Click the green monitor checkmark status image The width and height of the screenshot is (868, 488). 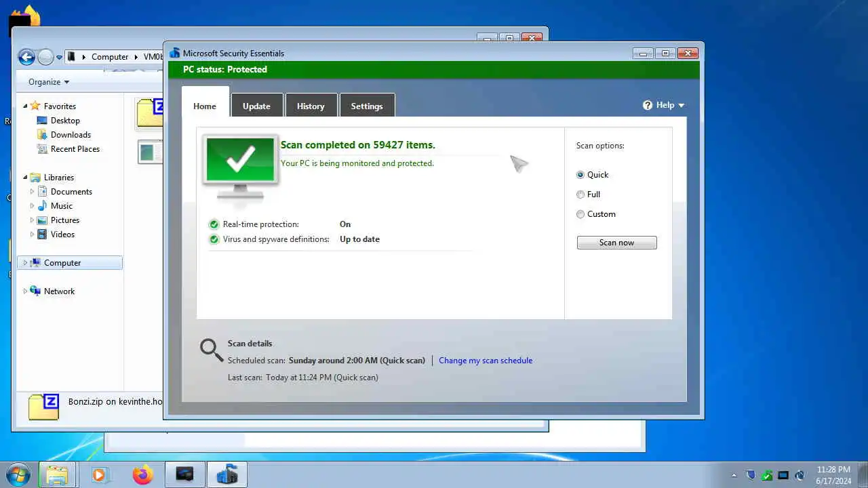click(x=240, y=167)
